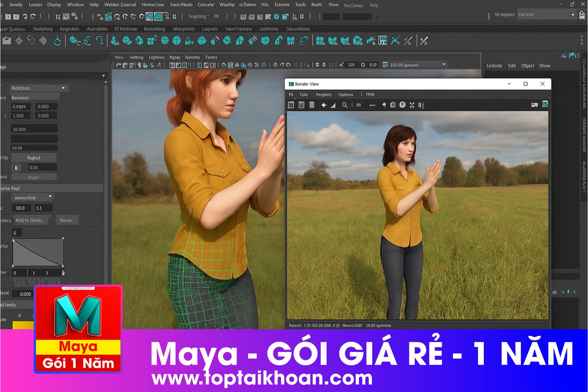
Task: Switch to the Barsohting shelf tab
Action: [x=154, y=29]
